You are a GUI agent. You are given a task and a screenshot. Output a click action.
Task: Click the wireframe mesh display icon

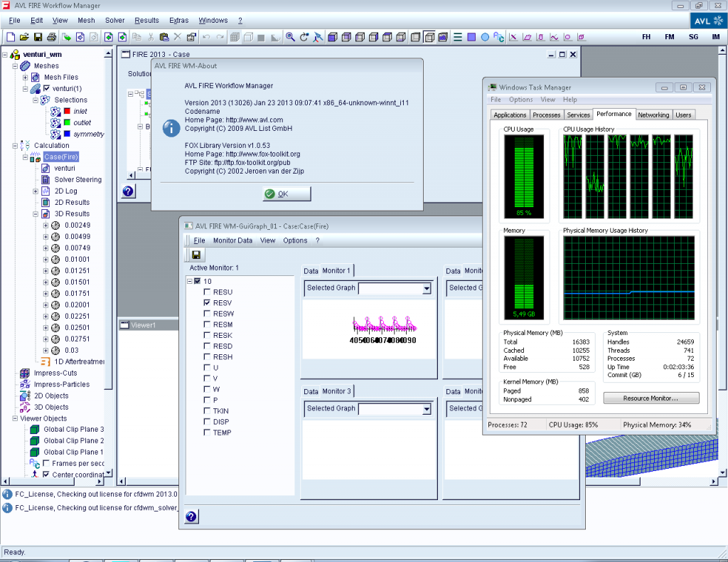(235, 37)
